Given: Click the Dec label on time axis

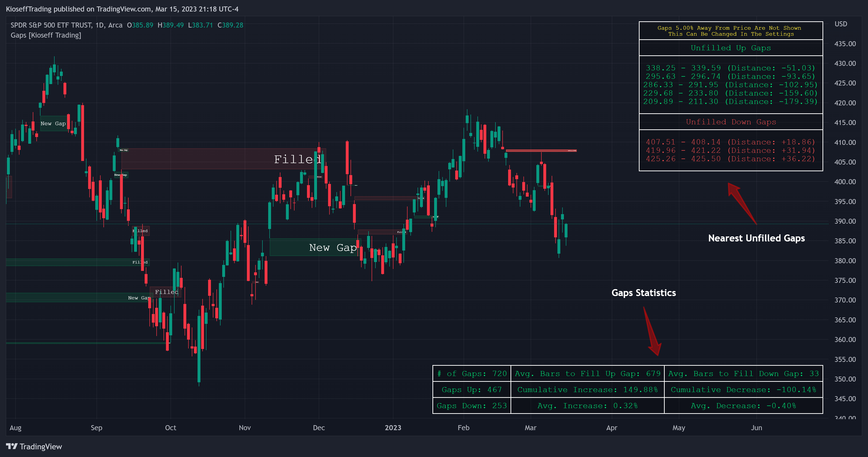Looking at the screenshot, I should 319,428.
